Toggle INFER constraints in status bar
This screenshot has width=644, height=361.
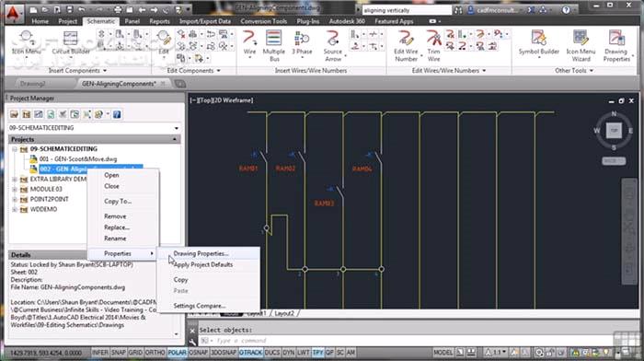tap(99, 353)
